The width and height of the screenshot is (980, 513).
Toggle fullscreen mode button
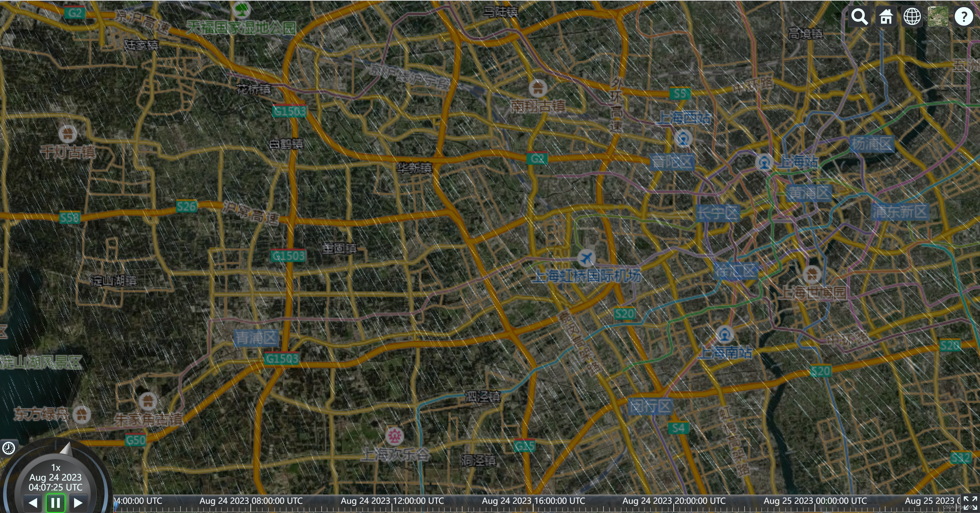tap(970, 503)
